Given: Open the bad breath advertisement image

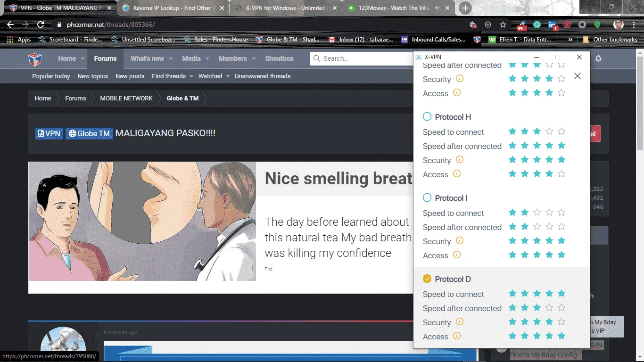Looking at the screenshot, I should pyautogui.click(x=142, y=222).
